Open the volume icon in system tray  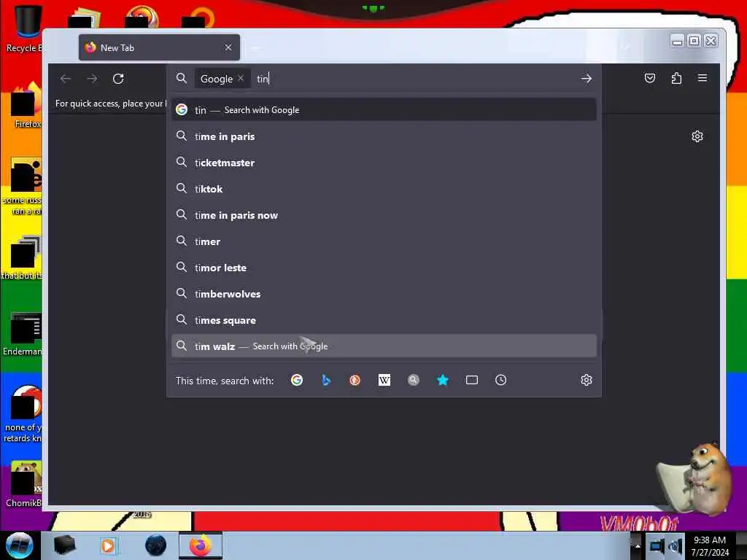[675, 545]
